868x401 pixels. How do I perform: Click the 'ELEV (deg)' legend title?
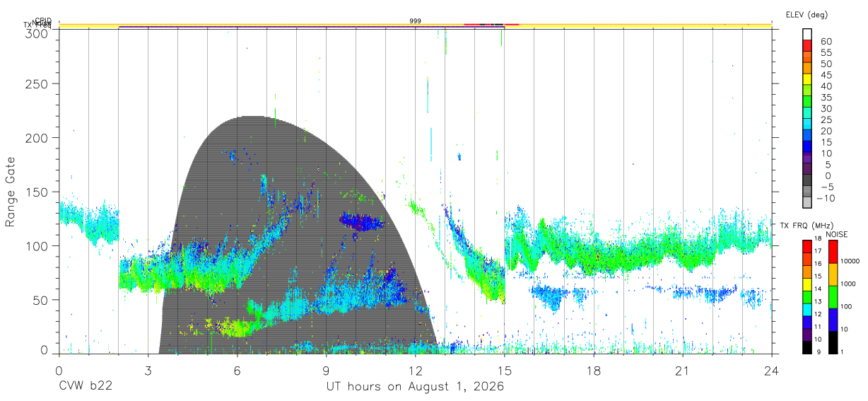[807, 14]
